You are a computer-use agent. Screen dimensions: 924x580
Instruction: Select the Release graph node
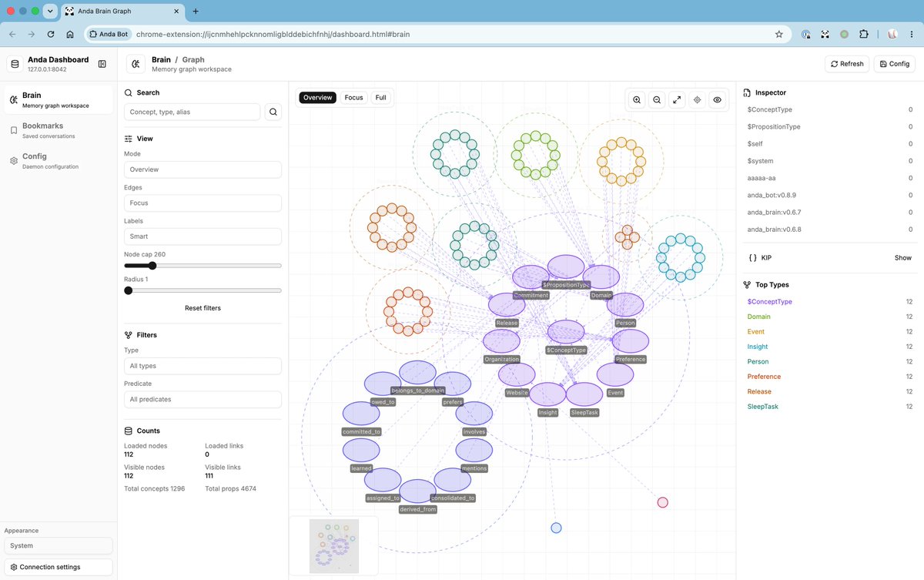tap(507, 304)
